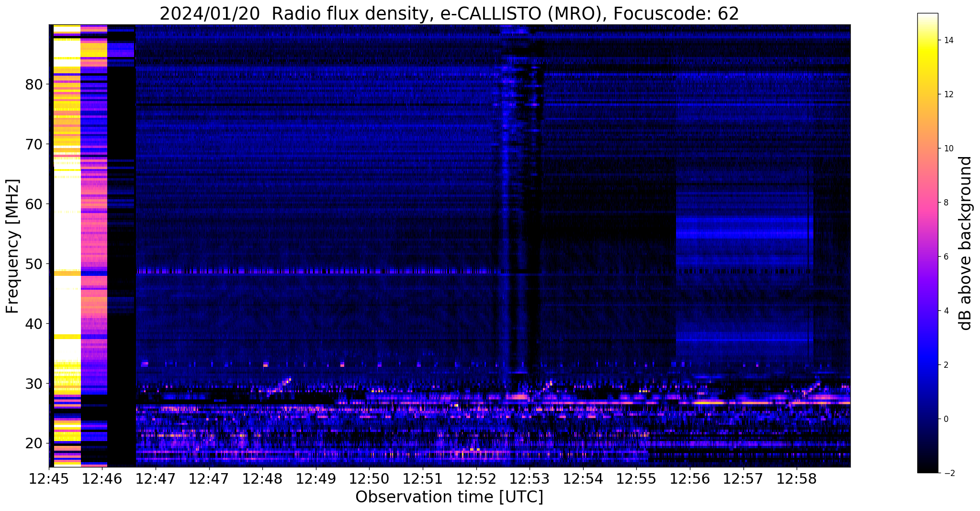Click inside the radio spectrogram plot area

click(450, 246)
